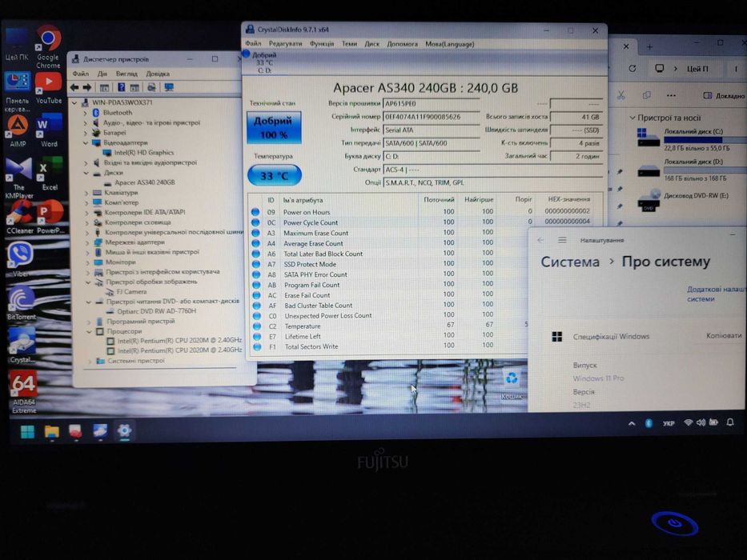Open the YouTube desktop shortcut
Screen dimensions: 747x560
click(x=48, y=88)
